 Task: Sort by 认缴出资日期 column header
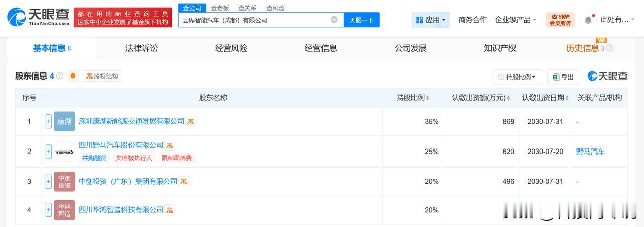[545, 98]
